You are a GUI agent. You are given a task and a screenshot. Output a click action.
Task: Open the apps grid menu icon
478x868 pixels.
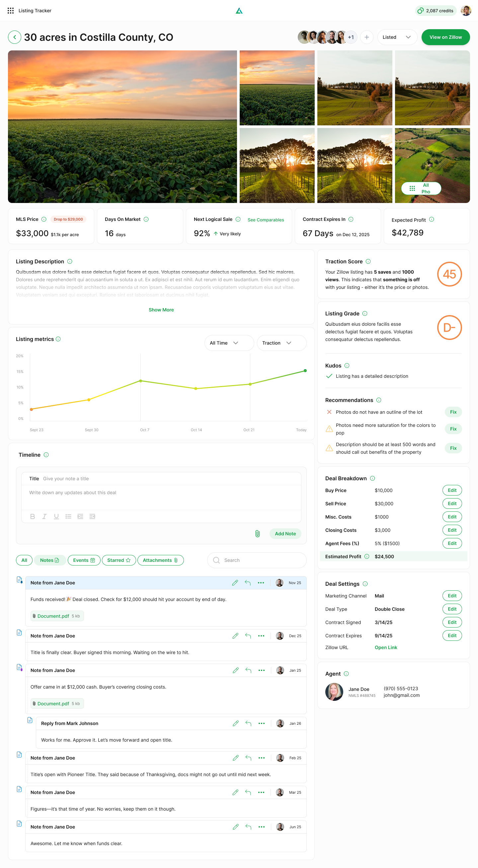point(11,10)
